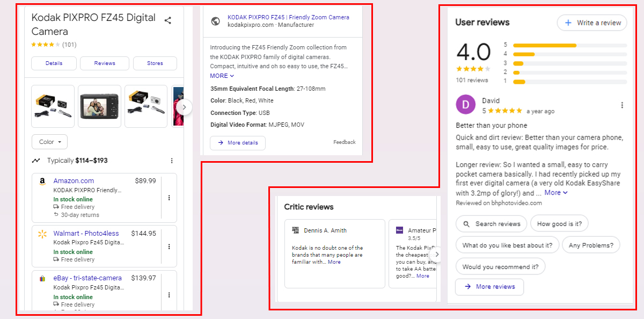Click the More reviews button
Screen dimensions: 644x319
pos(489,287)
